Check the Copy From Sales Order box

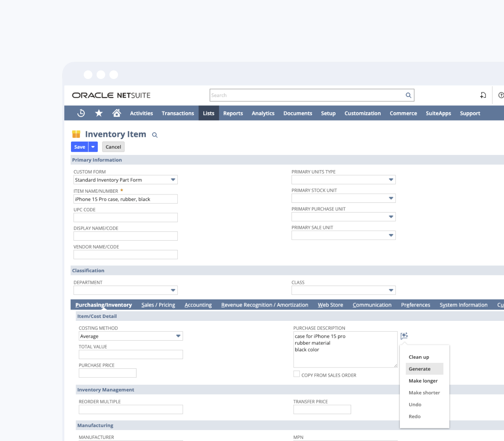pyautogui.click(x=297, y=374)
